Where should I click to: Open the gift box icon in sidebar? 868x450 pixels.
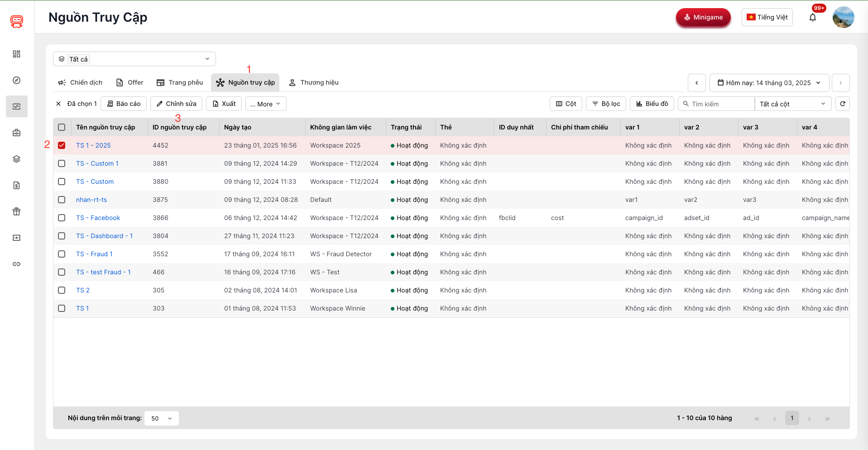[17, 211]
